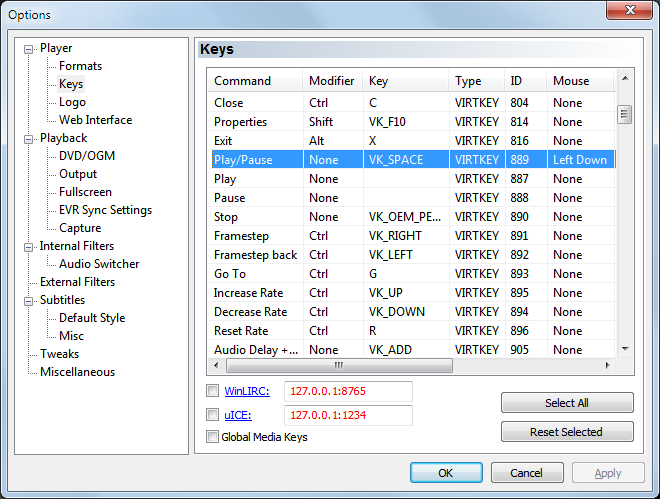Image resolution: width=660 pixels, height=499 pixels.
Task: Open the uICE link
Action: click(x=238, y=415)
